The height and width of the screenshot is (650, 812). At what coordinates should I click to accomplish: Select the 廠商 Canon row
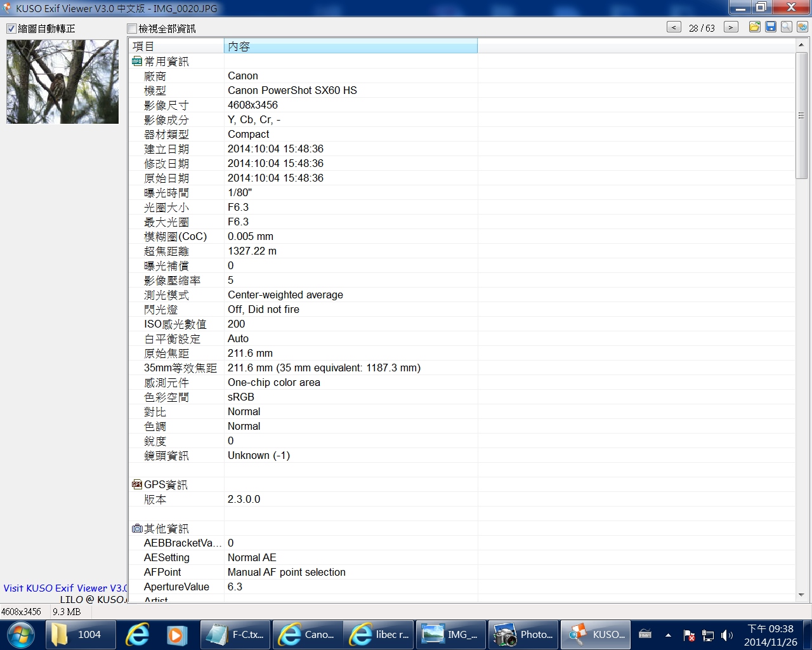click(462, 76)
